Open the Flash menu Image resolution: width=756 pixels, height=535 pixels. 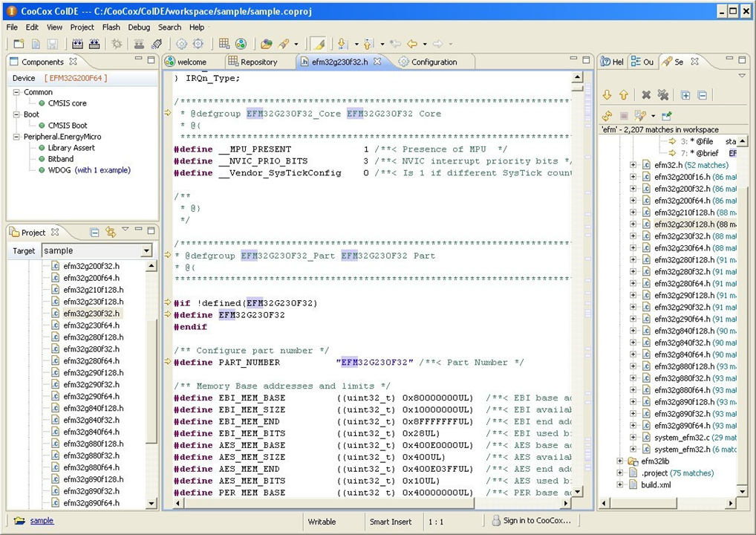tap(111, 27)
